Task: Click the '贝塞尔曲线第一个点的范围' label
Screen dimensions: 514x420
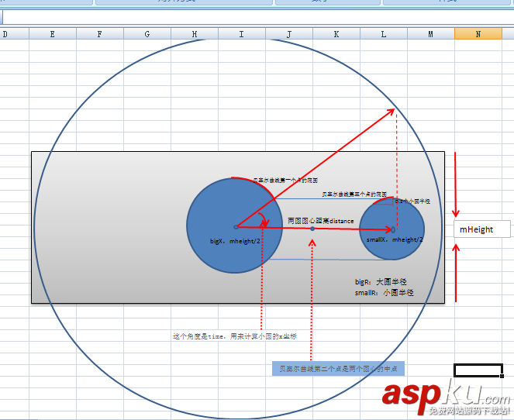Action: coord(285,181)
